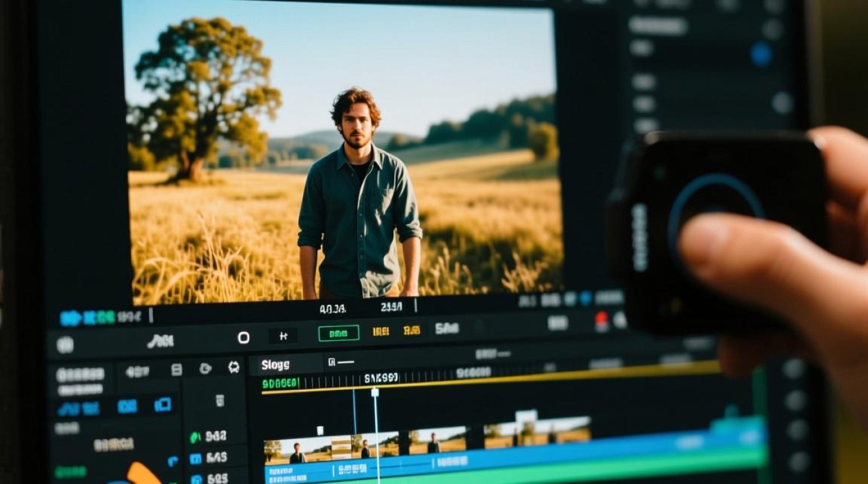Click the small white marker above the first clip
868x484 pixels.
click(x=319, y=430)
